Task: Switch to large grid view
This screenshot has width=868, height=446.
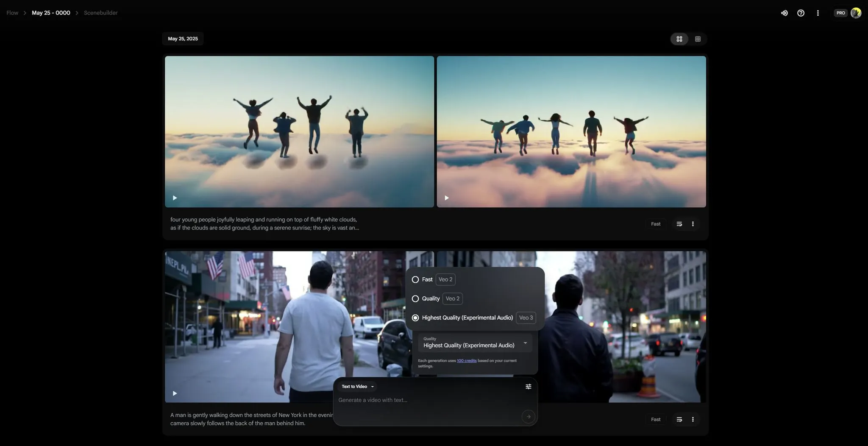Action: pos(679,39)
